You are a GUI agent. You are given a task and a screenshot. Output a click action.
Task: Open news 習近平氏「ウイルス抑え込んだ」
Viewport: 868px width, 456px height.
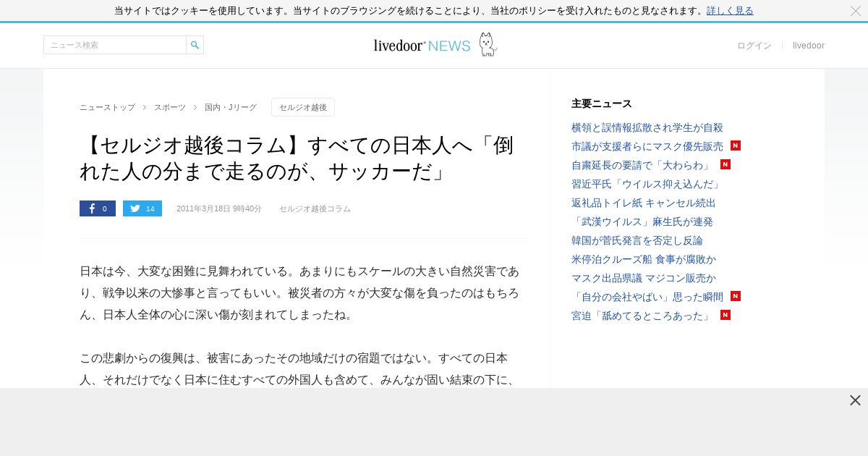tap(647, 184)
